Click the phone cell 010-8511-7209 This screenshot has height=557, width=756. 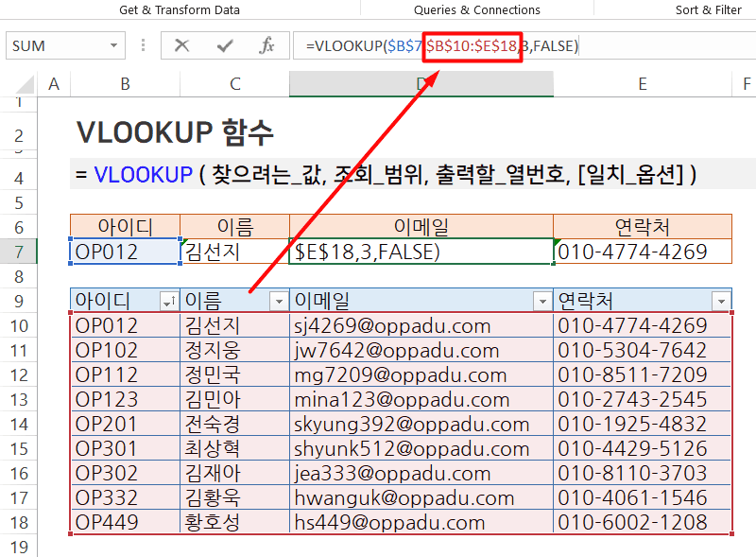click(643, 375)
